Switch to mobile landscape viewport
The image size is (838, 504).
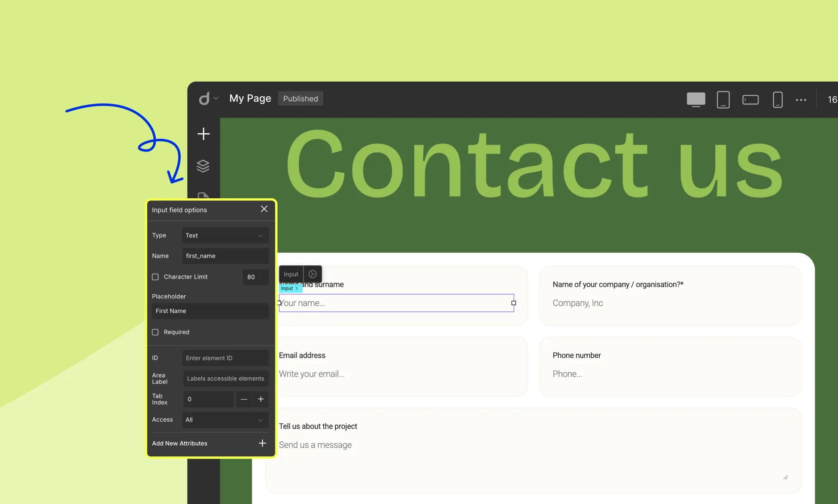coord(750,100)
